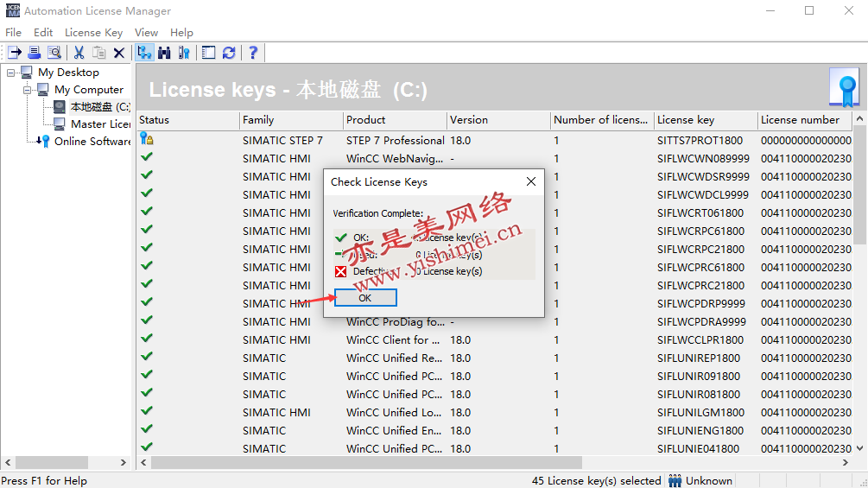Open the View menu

tap(146, 33)
